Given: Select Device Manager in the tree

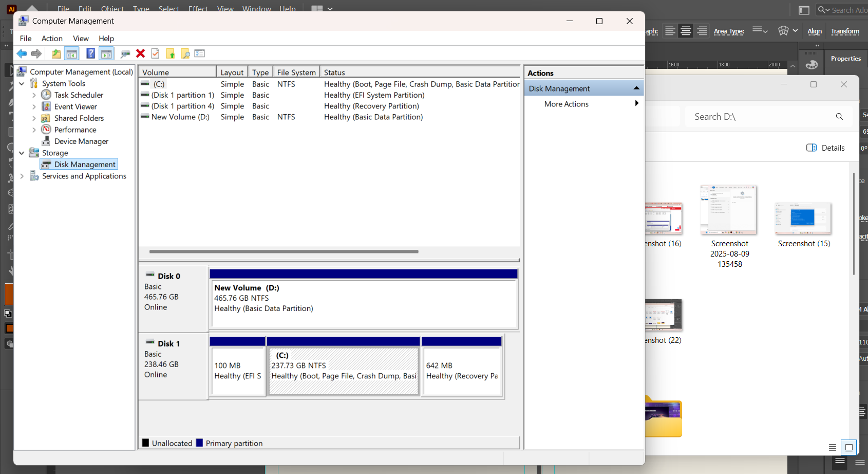Looking at the screenshot, I should click(x=81, y=141).
